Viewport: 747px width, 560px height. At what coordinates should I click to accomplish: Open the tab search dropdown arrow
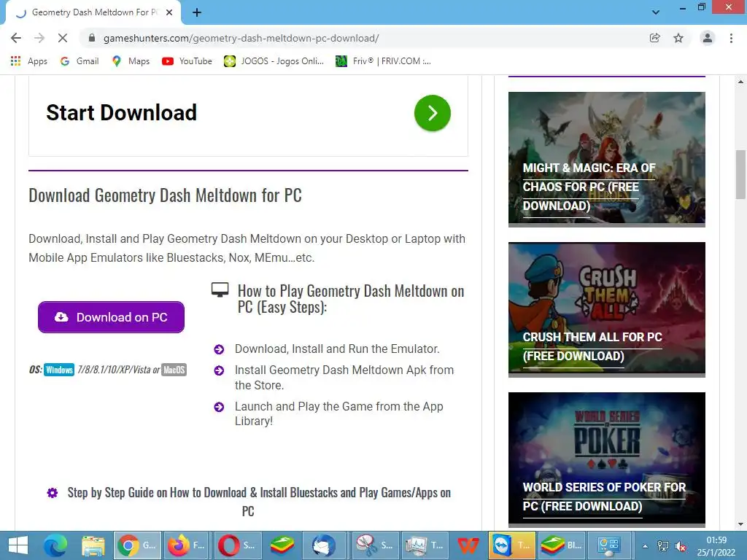pos(656,12)
